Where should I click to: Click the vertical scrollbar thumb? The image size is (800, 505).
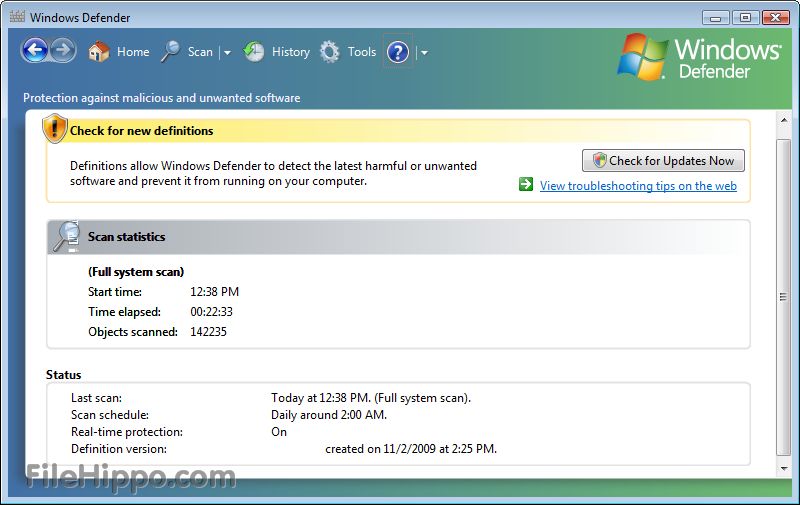784,297
